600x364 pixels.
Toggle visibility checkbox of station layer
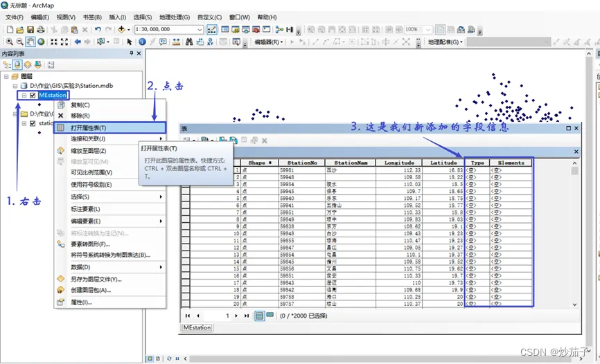(33, 123)
